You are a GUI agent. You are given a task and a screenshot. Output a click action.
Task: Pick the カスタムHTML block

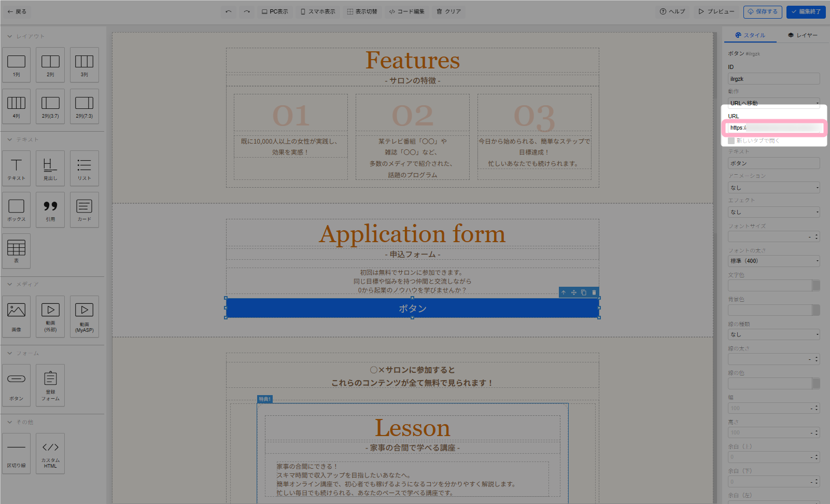pos(50,453)
